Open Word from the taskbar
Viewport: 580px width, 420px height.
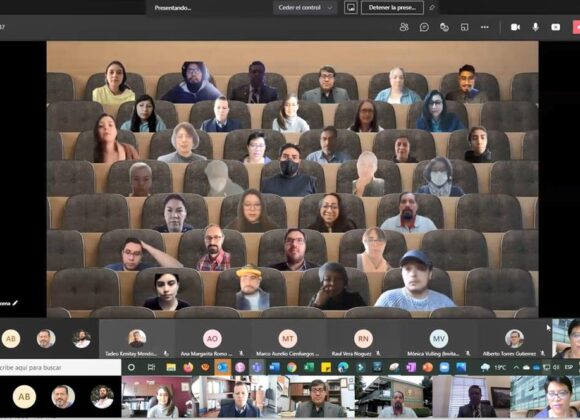274,367
